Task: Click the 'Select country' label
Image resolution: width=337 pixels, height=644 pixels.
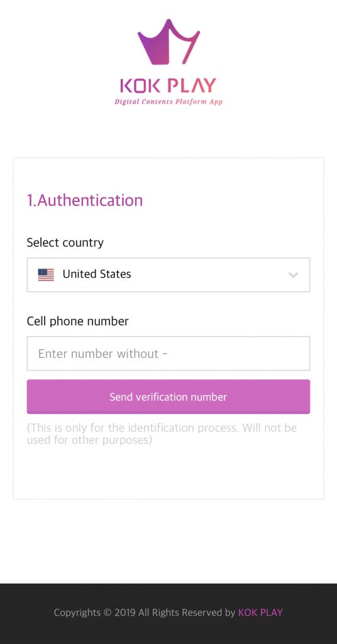Action: pyautogui.click(x=65, y=242)
